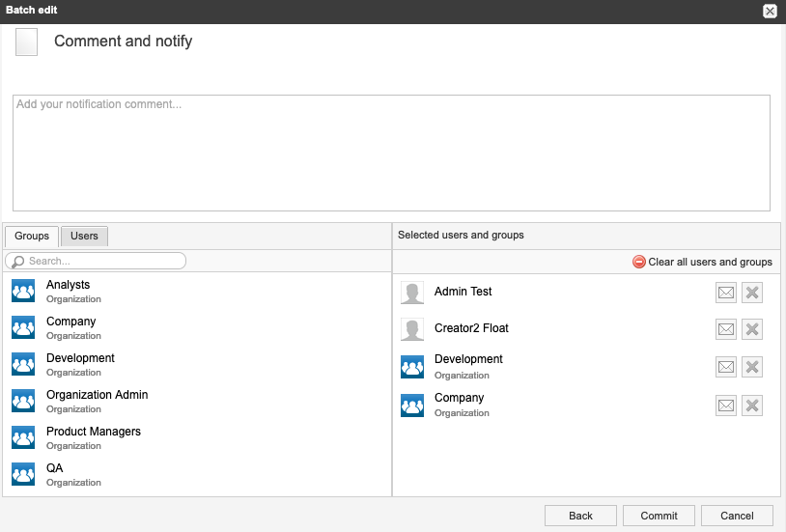
Task: Toggle email notification for Development group
Action: click(726, 367)
